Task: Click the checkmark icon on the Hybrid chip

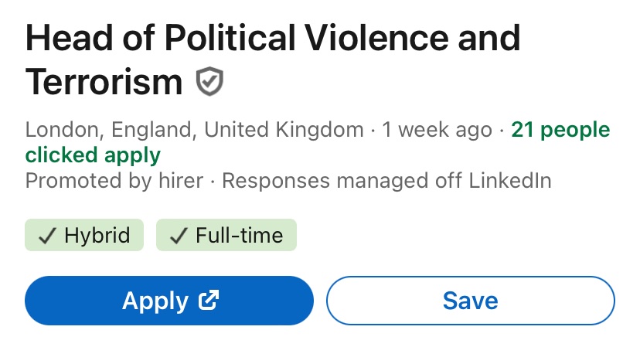Action: tap(47, 236)
